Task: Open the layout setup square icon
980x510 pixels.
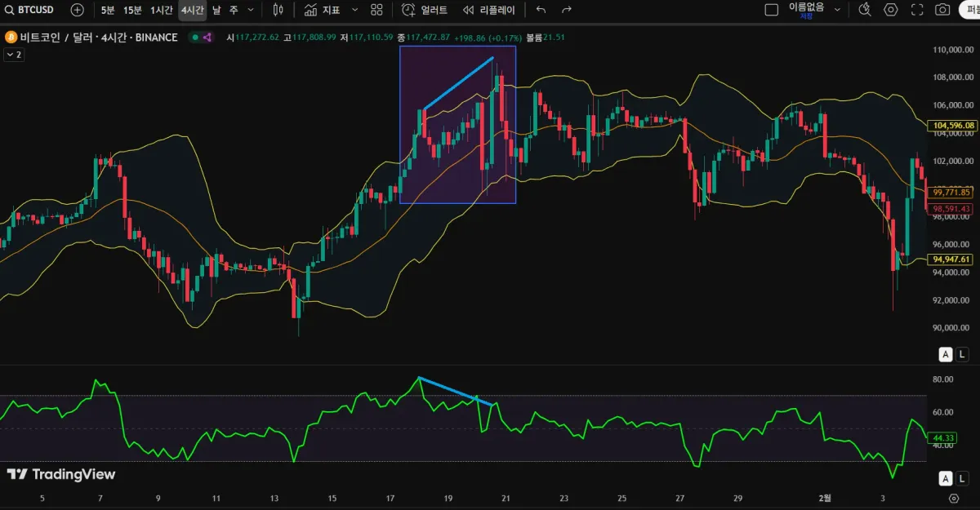Action: pos(771,10)
